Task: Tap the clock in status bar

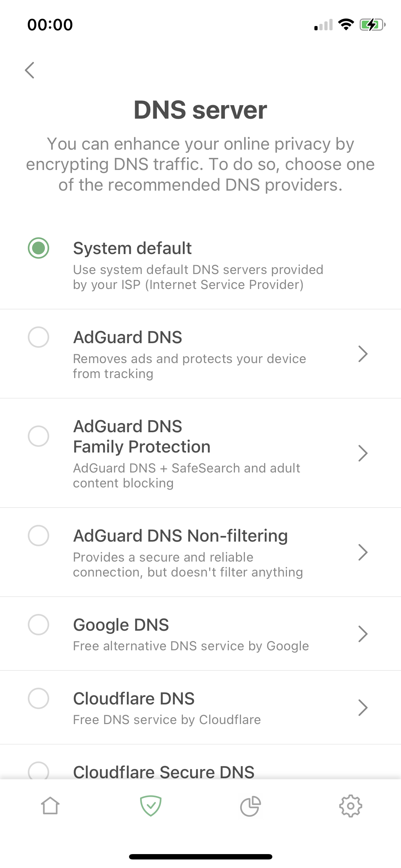Action: point(50,25)
